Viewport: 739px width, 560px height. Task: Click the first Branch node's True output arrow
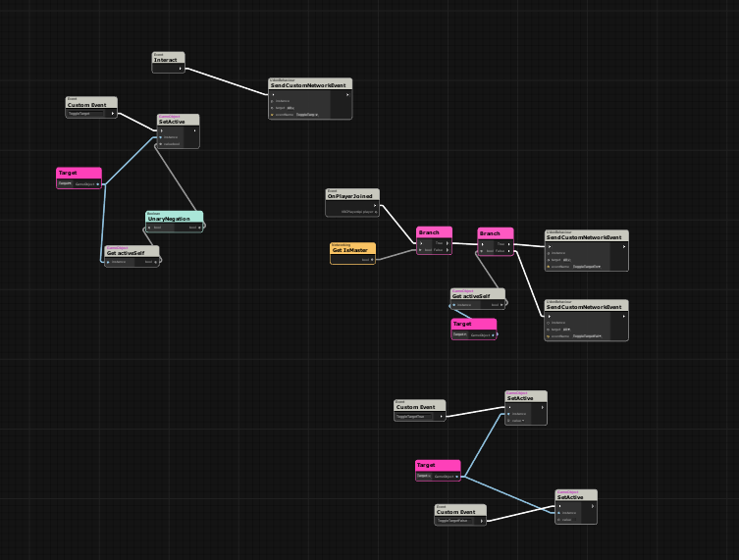448,243
